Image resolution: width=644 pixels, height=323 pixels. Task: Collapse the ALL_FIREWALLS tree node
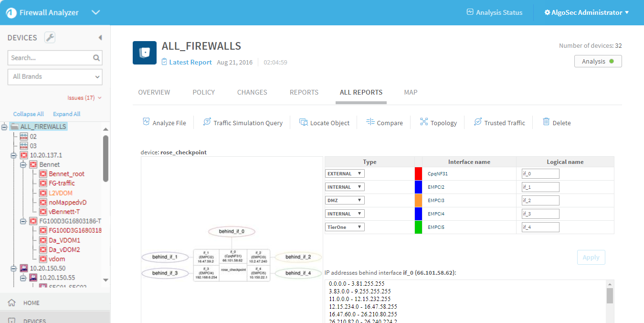[x=5, y=127]
